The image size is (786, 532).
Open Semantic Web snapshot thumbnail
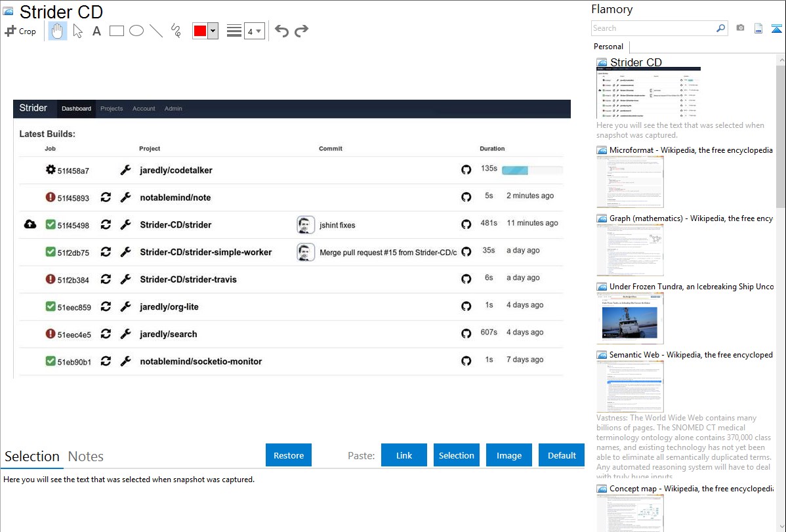coord(630,386)
